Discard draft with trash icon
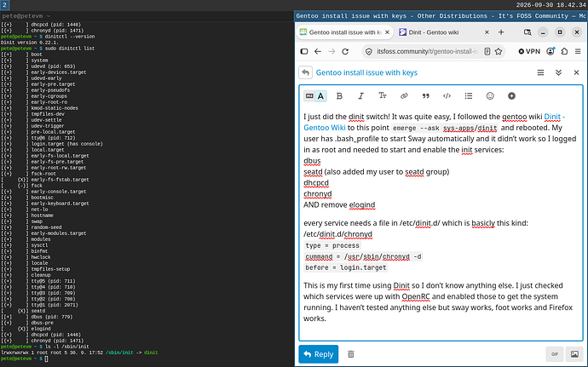 click(x=350, y=354)
